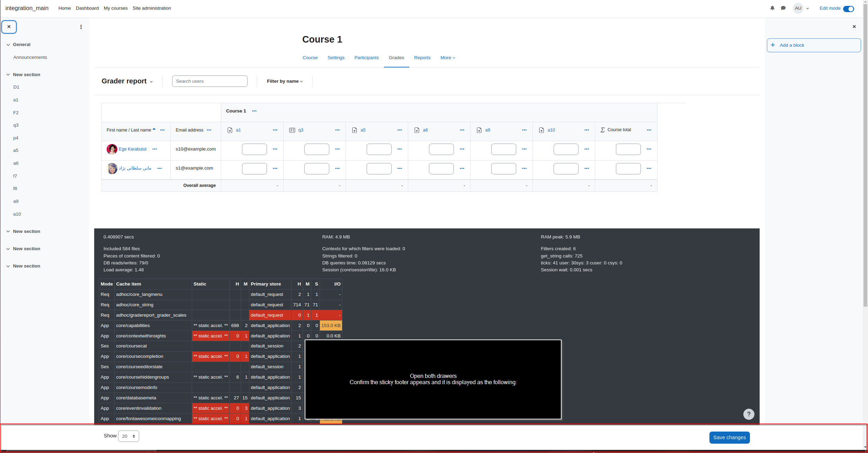
Task: Open p4 in the course index
Action: [16, 138]
